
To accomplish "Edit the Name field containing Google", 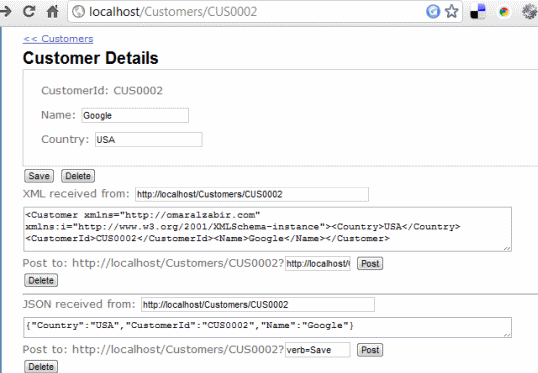I will 135,115.
